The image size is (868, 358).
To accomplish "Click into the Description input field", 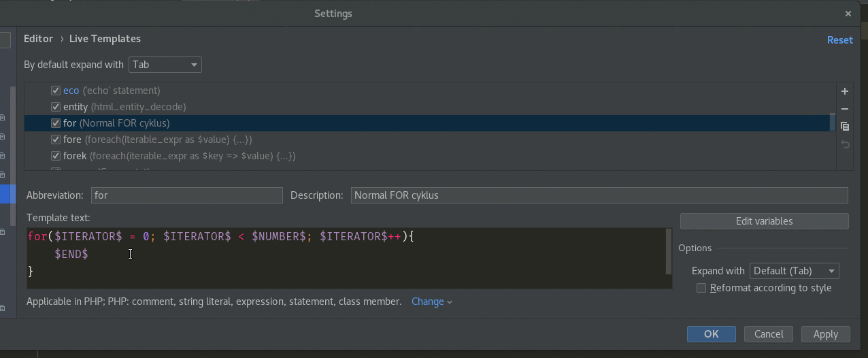I will (599, 195).
